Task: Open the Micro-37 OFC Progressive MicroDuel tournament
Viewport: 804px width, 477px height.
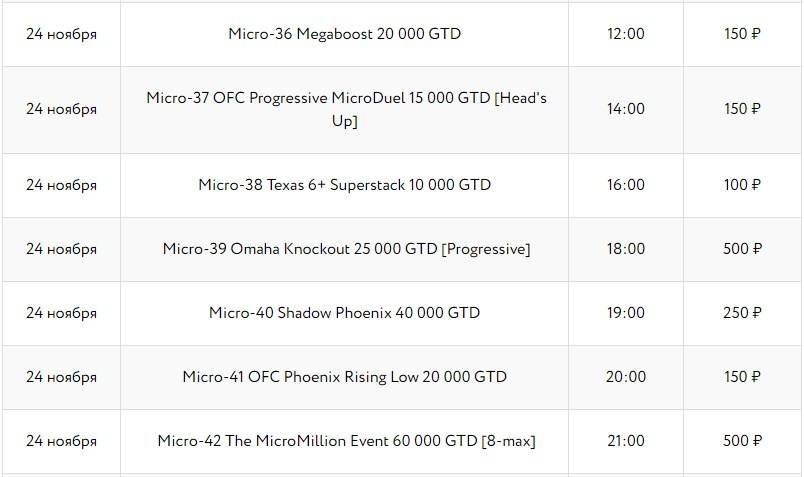Action: pyautogui.click(x=346, y=109)
